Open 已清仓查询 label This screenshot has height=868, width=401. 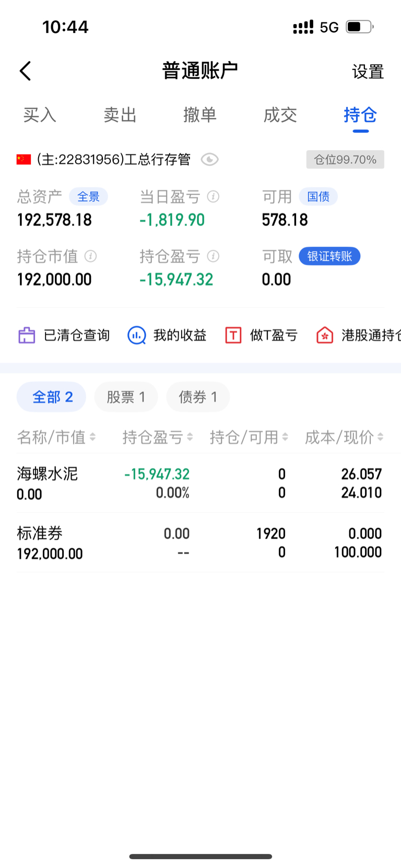[x=77, y=335]
